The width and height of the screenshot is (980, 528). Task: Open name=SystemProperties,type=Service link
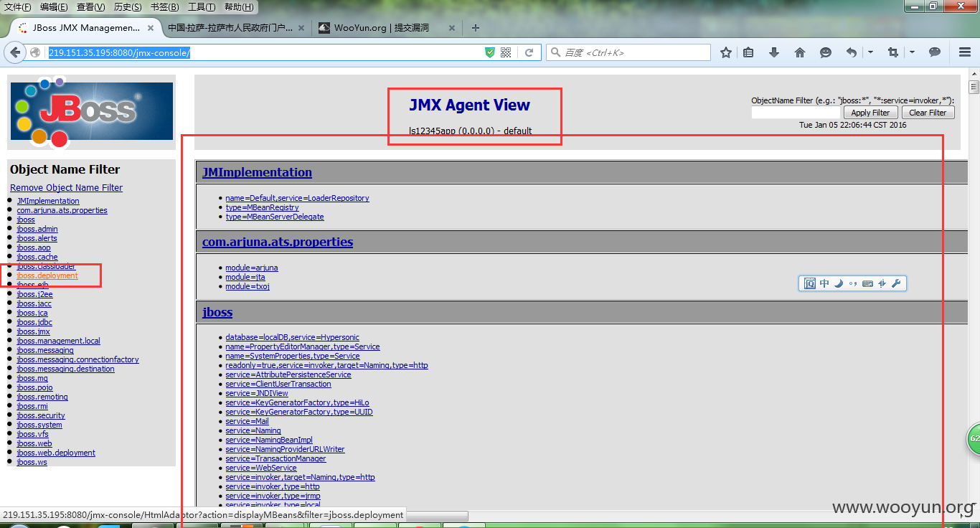[293, 356]
